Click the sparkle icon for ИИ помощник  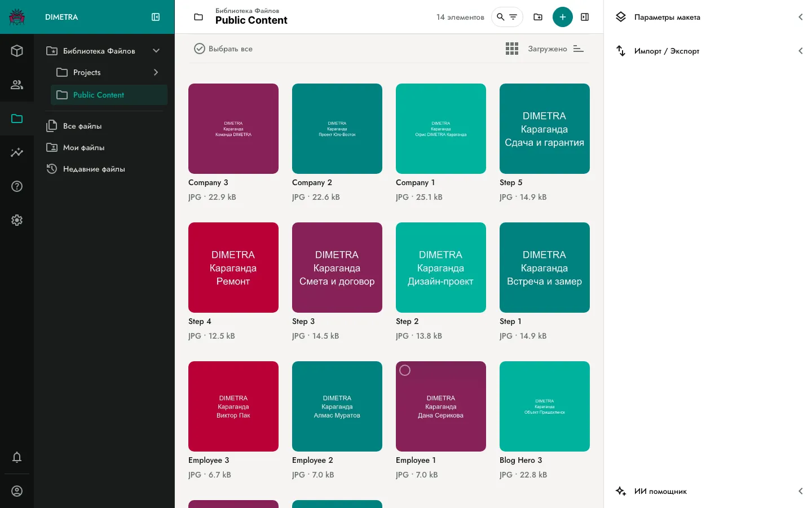pos(621,491)
